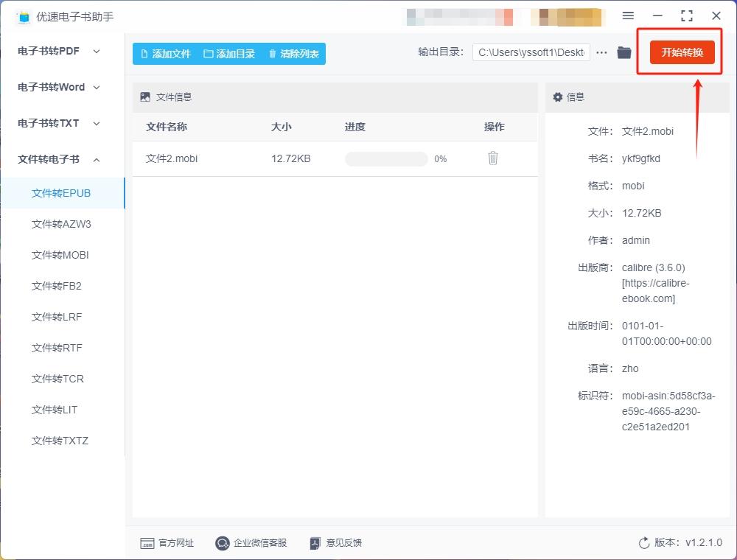This screenshot has width=737, height=560.
Task: Expand the 电子书转PDF section
Action: click(x=59, y=51)
